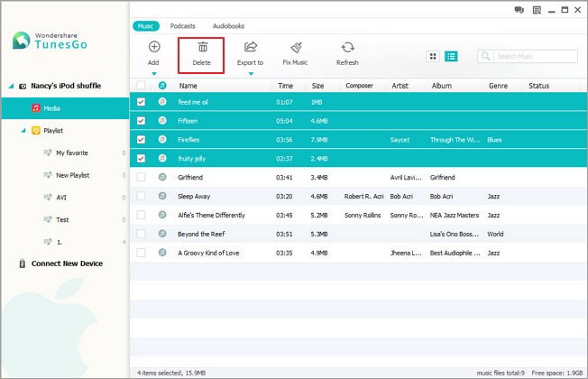This screenshot has height=379, width=588.
Task: Select the New Playlist entry
Action: point(73,175)
